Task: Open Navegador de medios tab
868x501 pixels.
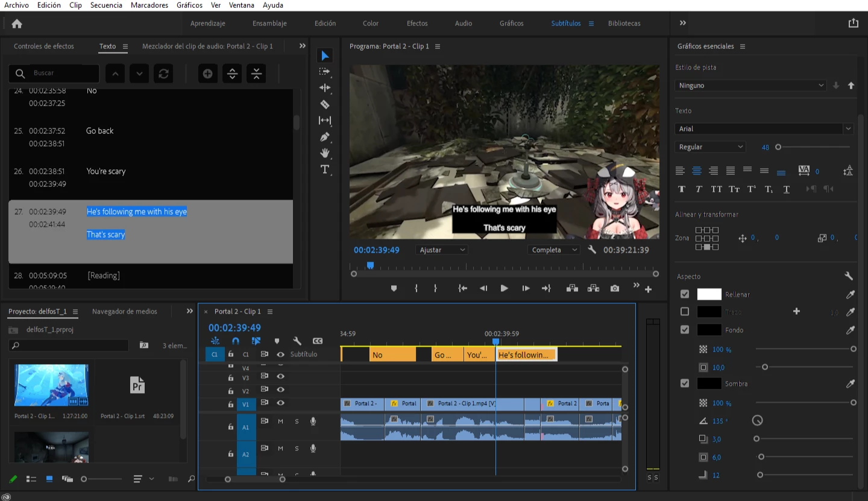Action: pos(125,312)
